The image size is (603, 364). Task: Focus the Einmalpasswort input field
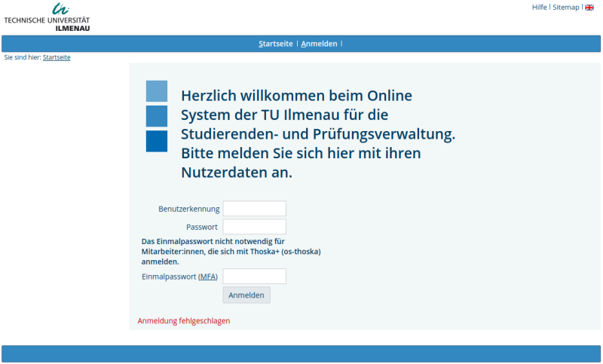coord(255,277)
